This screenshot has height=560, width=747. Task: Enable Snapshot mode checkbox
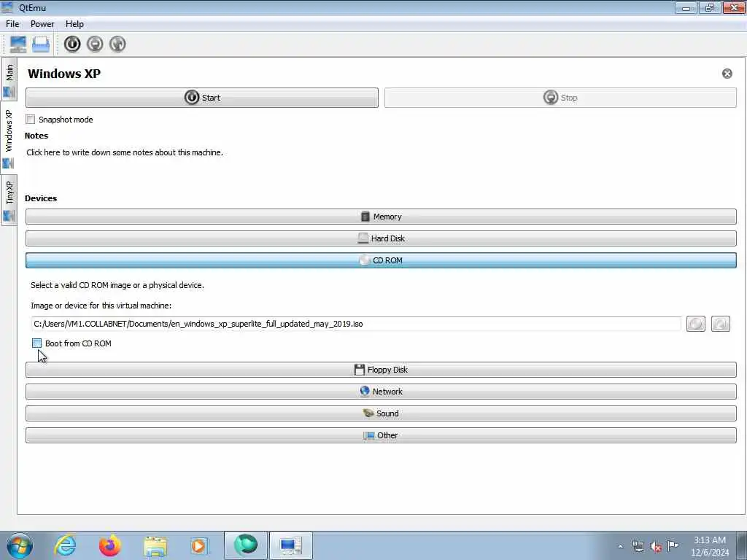[x=31, y=120]
